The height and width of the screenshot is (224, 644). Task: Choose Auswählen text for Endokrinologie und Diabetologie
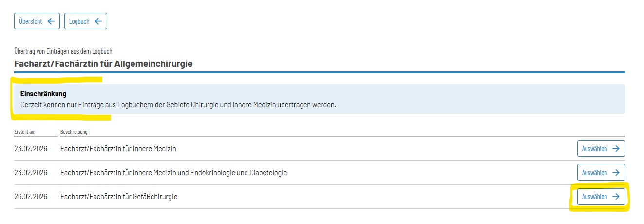point(594,173)
